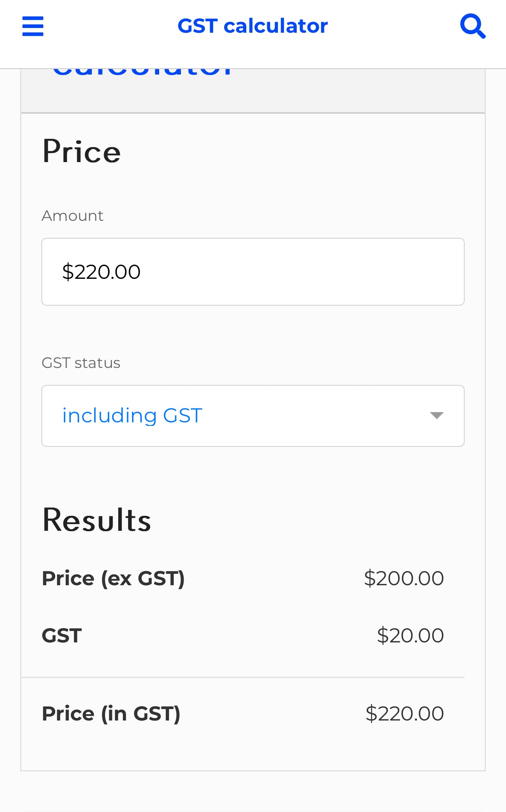Focus the Amount input field
Image resolution: width=506 pixels, height=812 pixels.
coord(253,272)
